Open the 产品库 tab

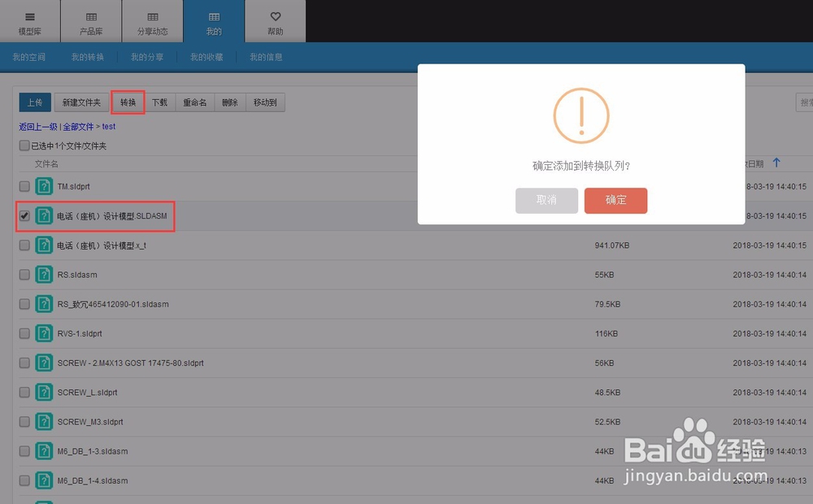pos(91,21)
